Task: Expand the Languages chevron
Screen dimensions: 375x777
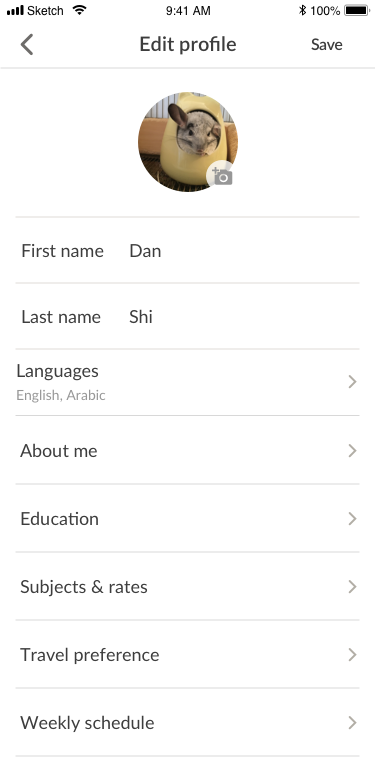Action: point(352,382)
